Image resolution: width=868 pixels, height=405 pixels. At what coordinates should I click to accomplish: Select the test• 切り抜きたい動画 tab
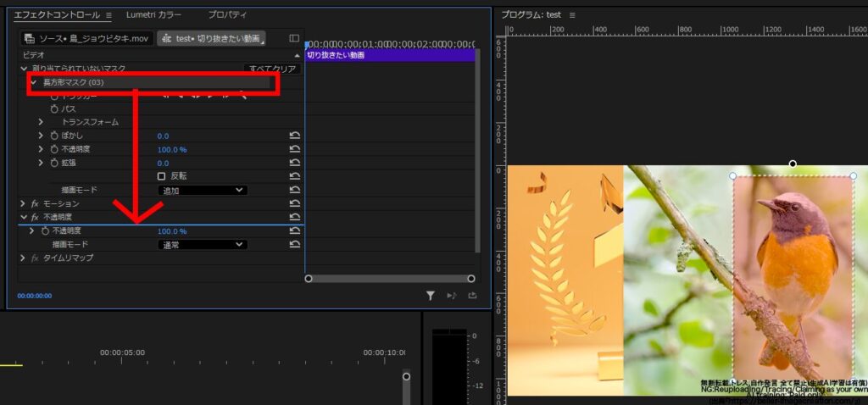click(x=211, y=39)
